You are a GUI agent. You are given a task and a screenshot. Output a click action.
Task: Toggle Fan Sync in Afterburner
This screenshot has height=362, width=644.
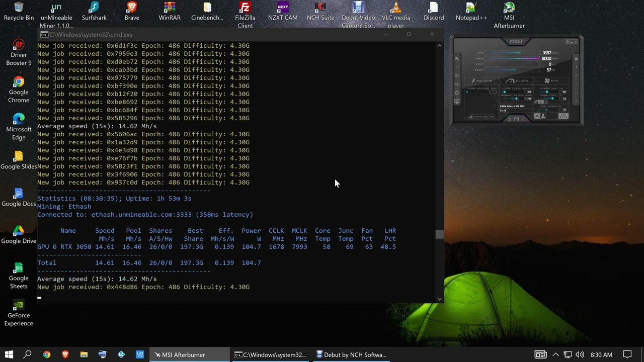[563, 116]
